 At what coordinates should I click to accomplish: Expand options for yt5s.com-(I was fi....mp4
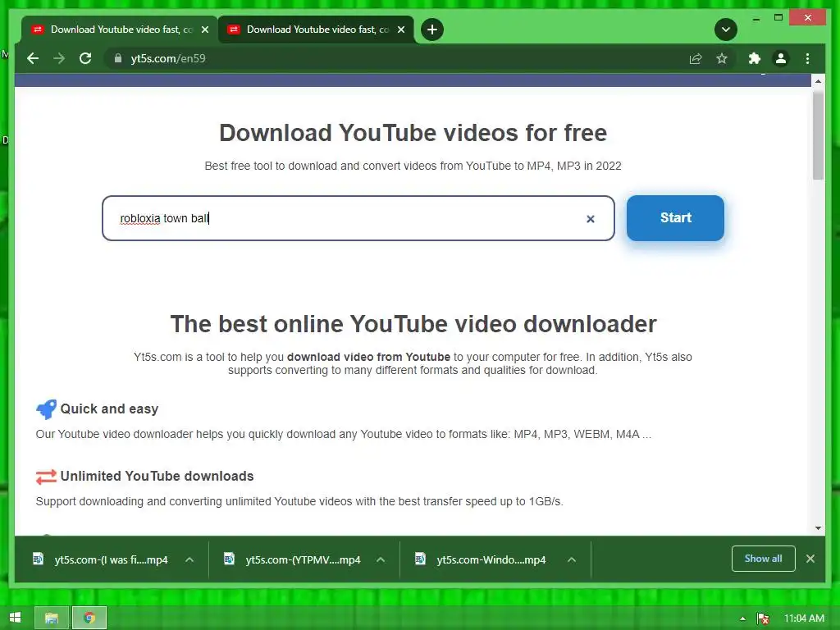[x=189, y=559]
